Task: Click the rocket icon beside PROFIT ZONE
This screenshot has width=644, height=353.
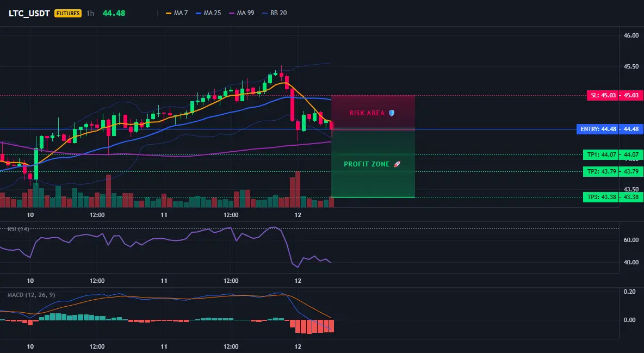Action: [x=397, y=164]
